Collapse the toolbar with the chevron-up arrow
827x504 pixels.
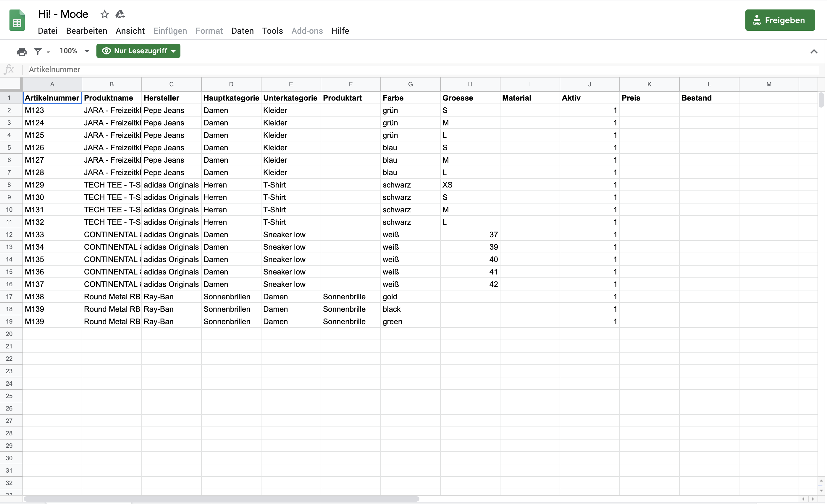[814, 51]
